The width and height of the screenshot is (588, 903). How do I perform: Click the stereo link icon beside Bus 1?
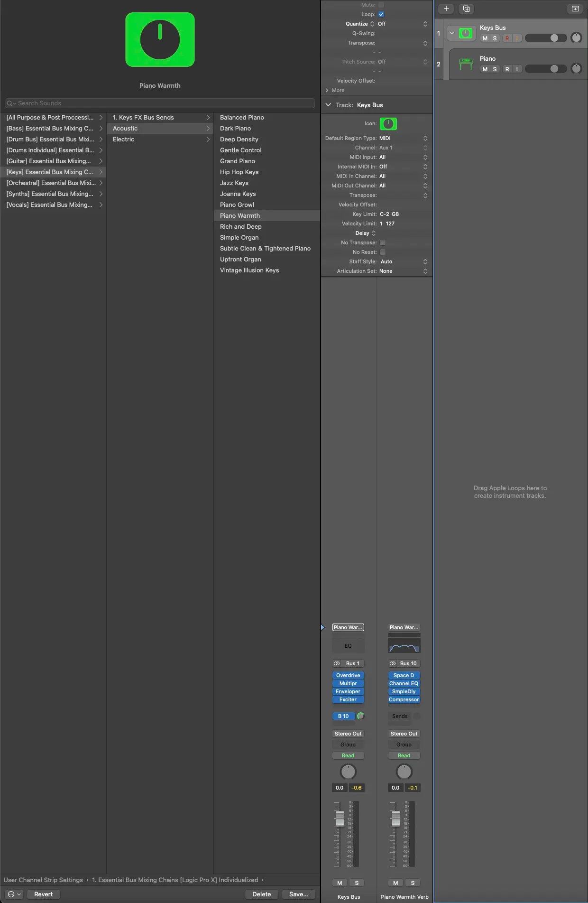[x=337, y=663]
